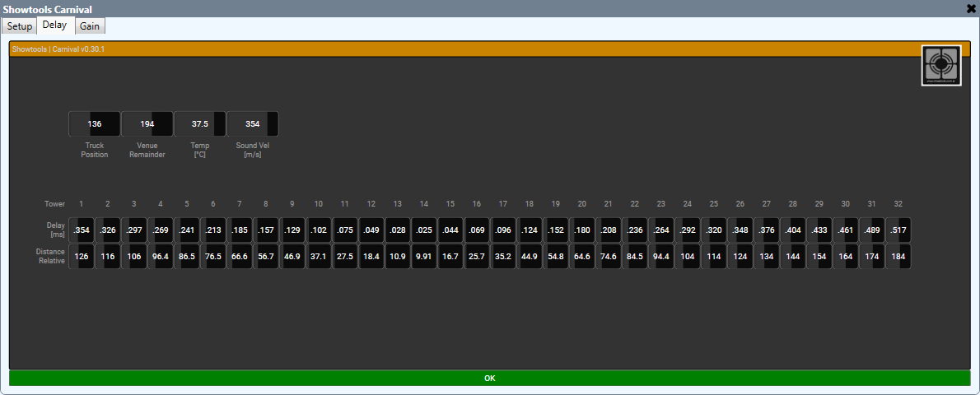Select tower 4 delay .269
This screenshot has height=395, width=980.
(x=160, y=230)
